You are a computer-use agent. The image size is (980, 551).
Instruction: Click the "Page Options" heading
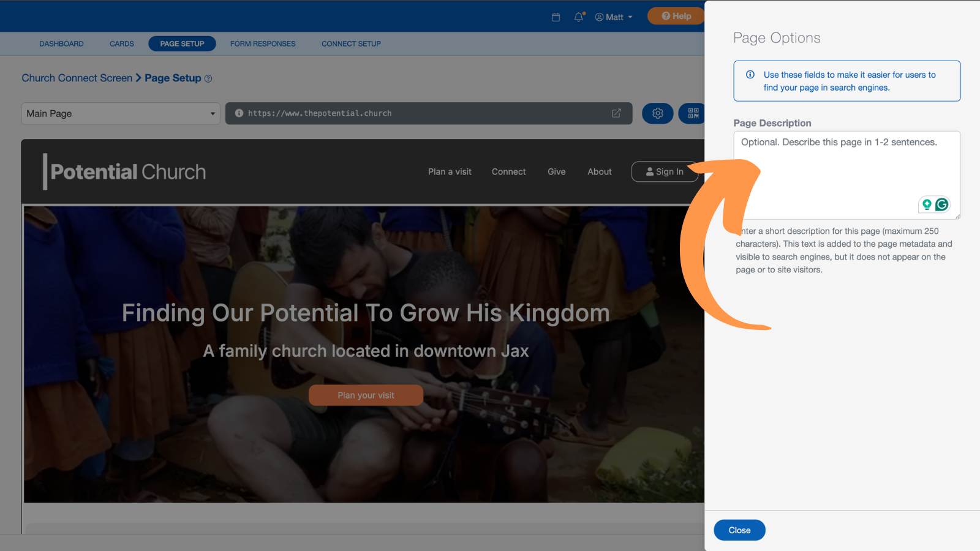(x=777, y=38)
